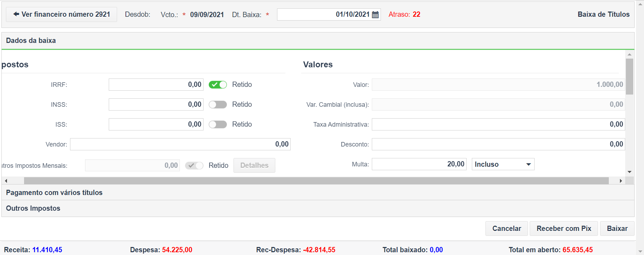
Task: Enable the INSS Retido toggle
Action: (218, 104)
